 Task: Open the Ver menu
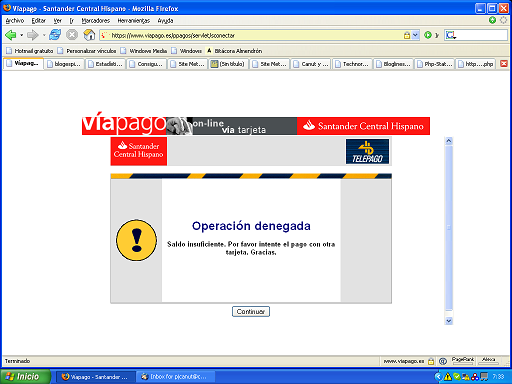pos(58,21)
